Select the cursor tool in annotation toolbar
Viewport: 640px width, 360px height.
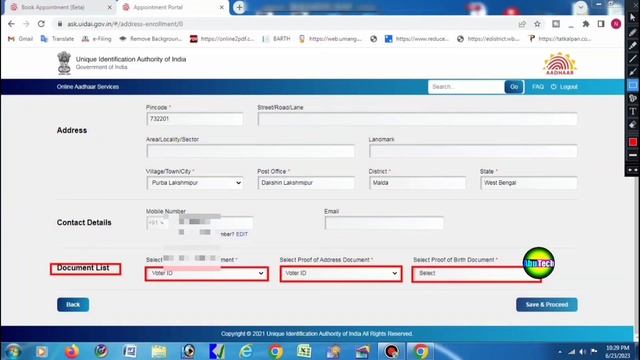tap(633, 18)
